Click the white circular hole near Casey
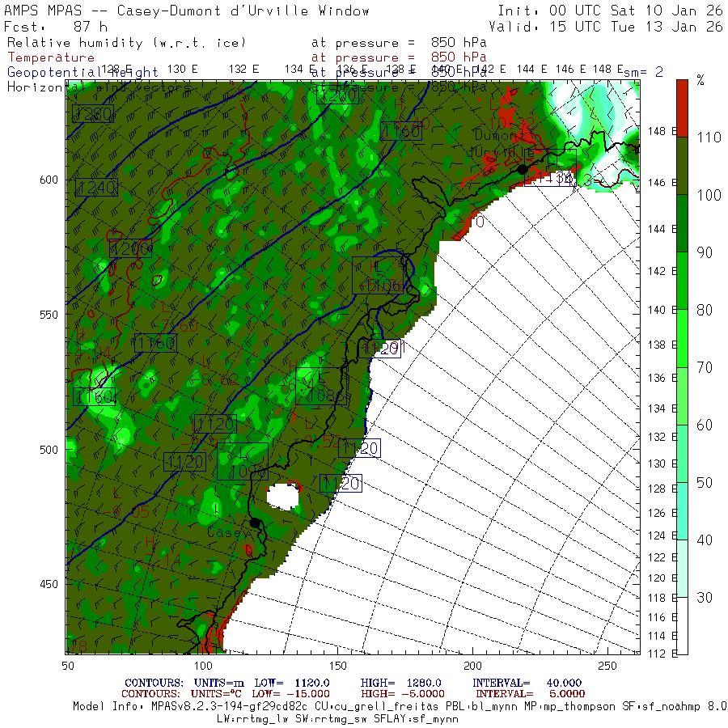Image resolution: width=728 pixels, height=728 pixels. point(283,497)
